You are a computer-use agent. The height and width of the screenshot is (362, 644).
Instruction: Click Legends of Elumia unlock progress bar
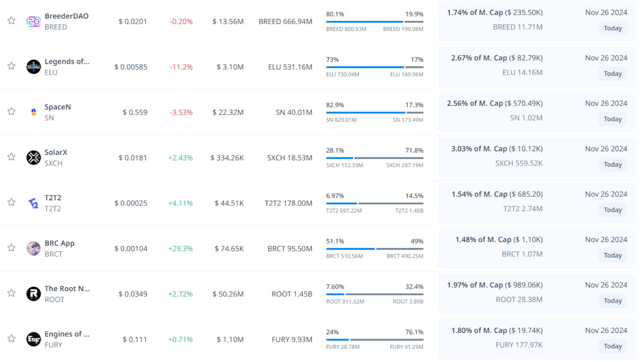point(374,67)
